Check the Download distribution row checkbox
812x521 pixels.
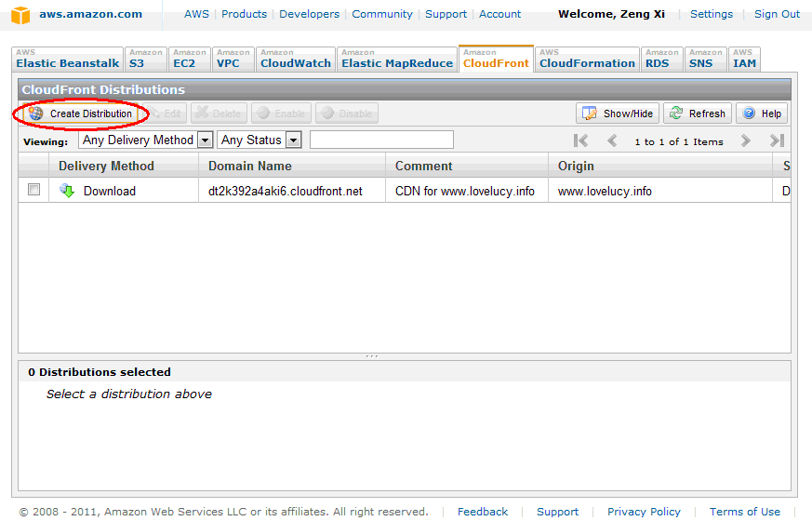coord(33,190)
